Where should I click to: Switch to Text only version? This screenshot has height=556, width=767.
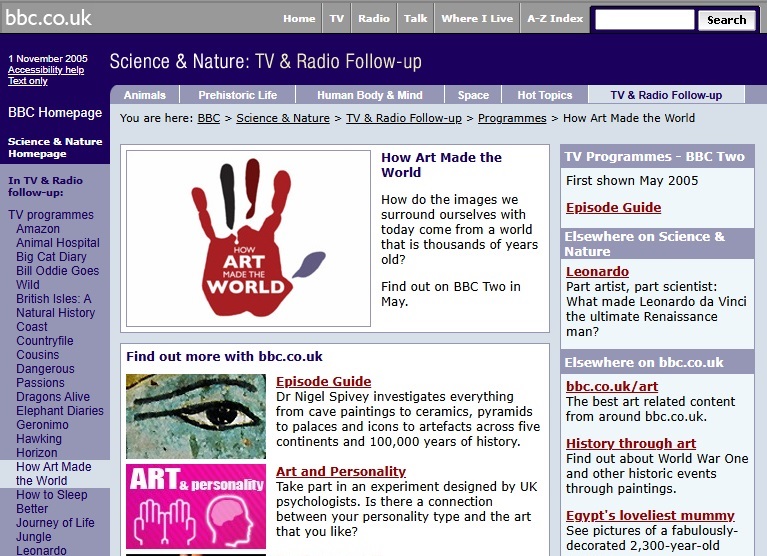click(27, 81)
